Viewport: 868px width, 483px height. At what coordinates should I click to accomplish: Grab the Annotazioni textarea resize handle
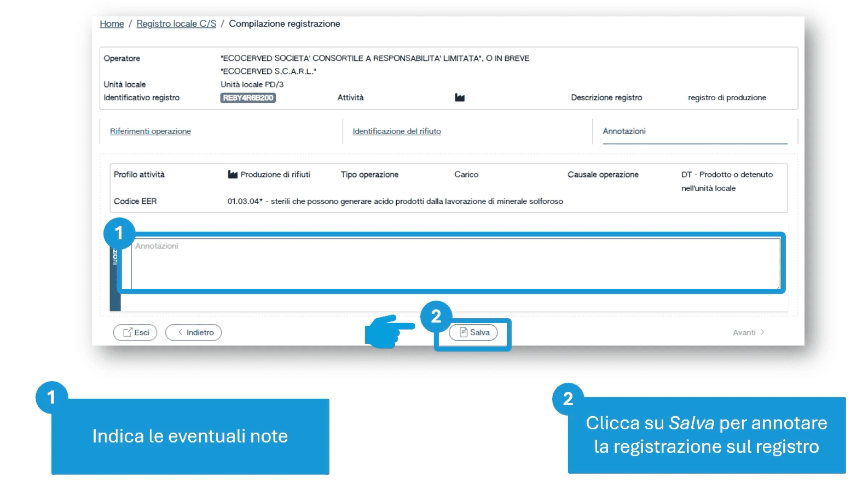pos(777,286)
